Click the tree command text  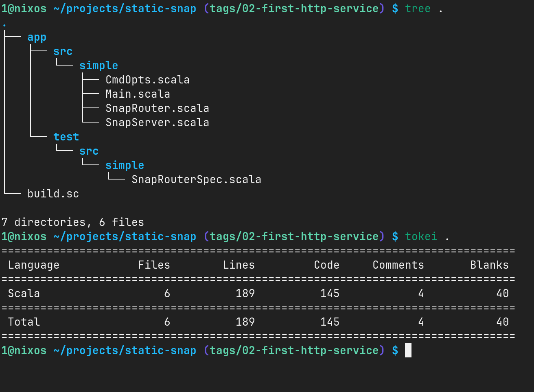click(418, 9)
